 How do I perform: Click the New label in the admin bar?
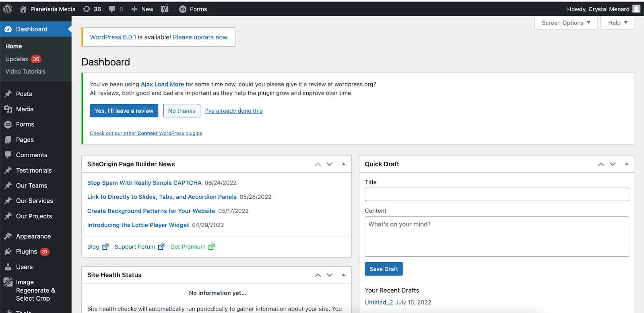147,9
